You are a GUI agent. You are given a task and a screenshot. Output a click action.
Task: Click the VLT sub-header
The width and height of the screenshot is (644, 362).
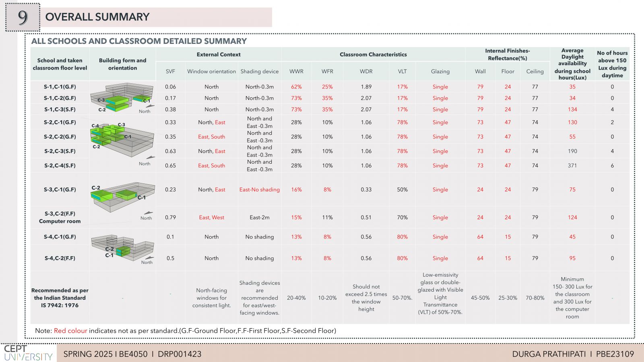(x=402, y=71)
